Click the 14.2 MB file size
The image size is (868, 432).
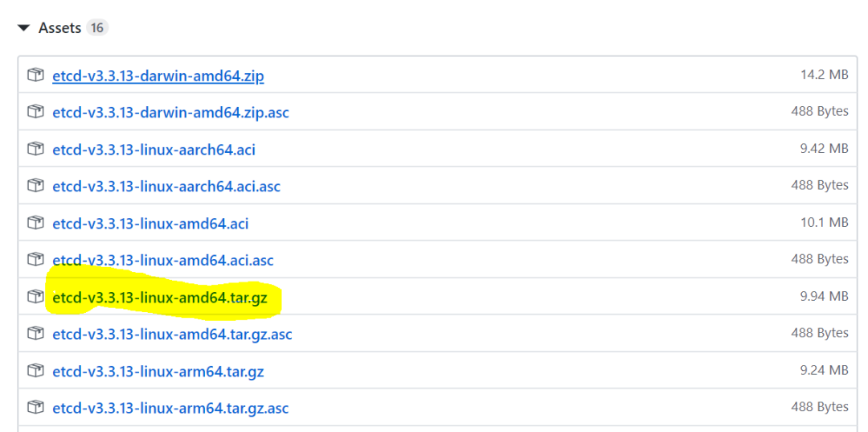pyautogui.click(x=825, y=75)
